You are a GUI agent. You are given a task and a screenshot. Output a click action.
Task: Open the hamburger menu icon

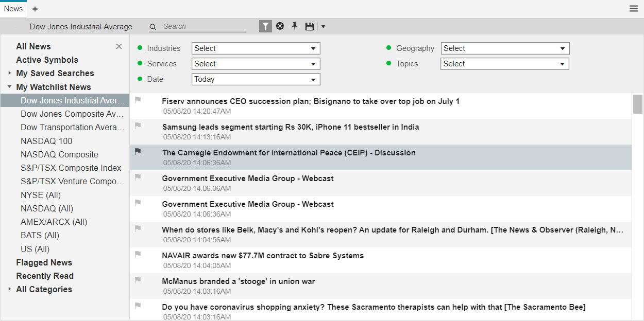(634, 8)
